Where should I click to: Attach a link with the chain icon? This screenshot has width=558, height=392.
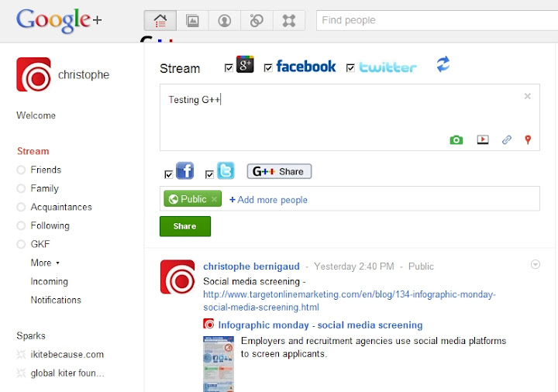[x=507, y=139]
